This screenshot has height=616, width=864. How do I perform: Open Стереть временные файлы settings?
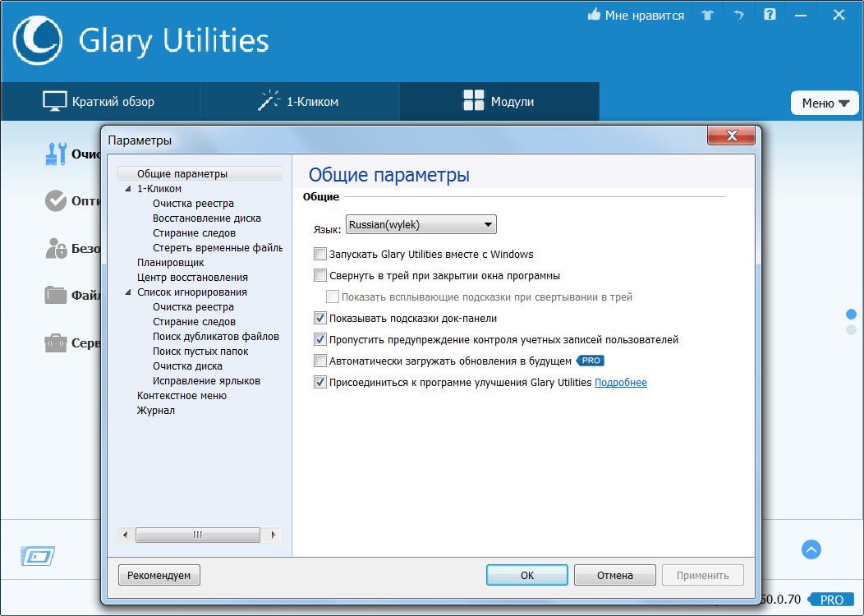coord(218,248)
